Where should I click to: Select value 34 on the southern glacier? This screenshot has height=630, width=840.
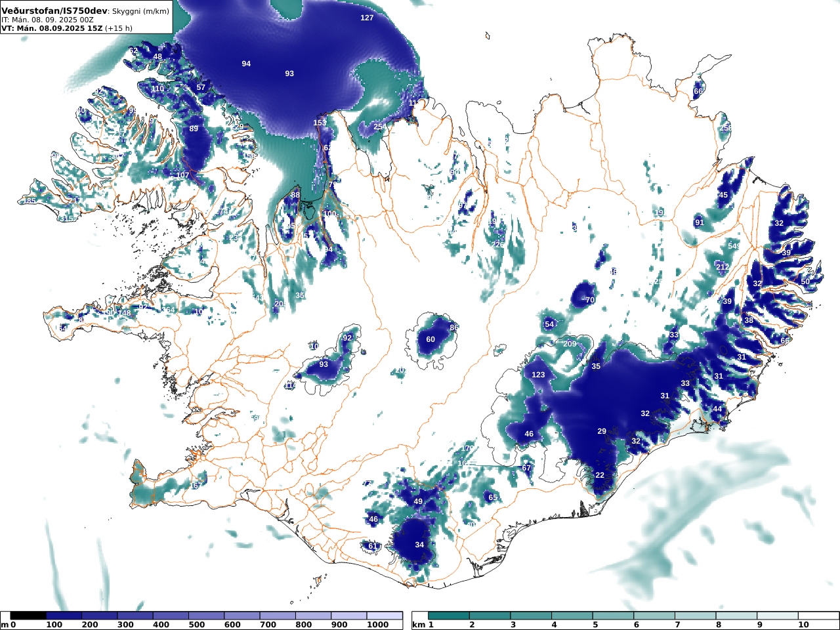point(419,545)
